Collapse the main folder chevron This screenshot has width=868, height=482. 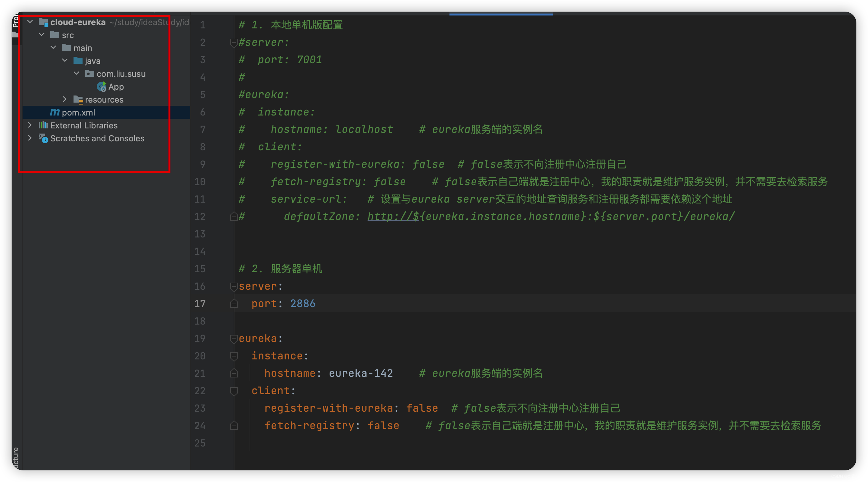point(53,47)
